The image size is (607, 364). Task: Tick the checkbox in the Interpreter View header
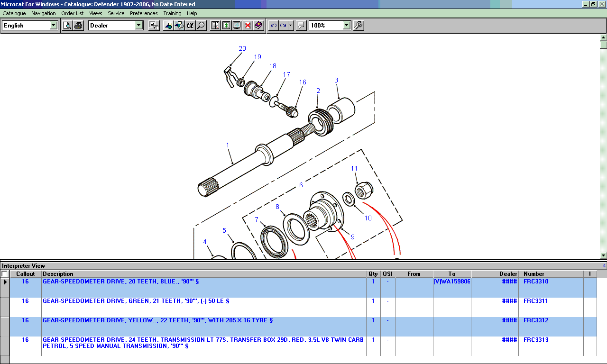pyautogui.click(x=5, y=274)
